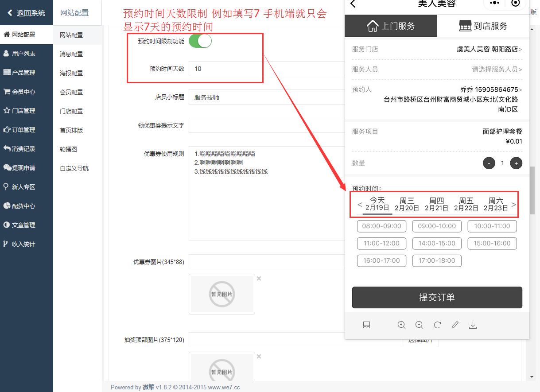Show previous dates with left chevron

click(x=360, y=205)
